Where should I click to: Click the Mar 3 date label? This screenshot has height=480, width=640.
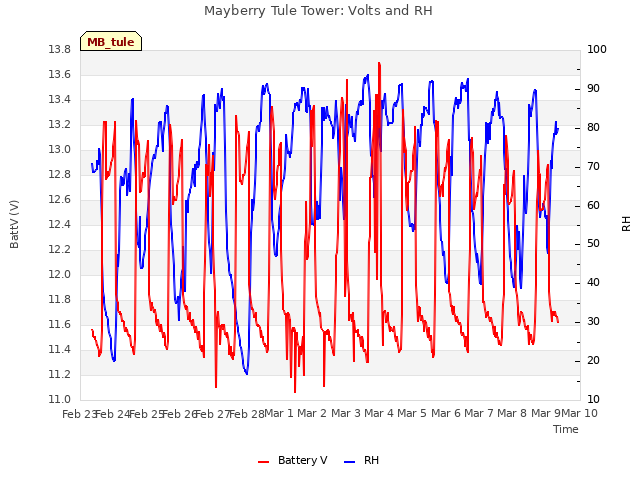(x=345, y=413)
